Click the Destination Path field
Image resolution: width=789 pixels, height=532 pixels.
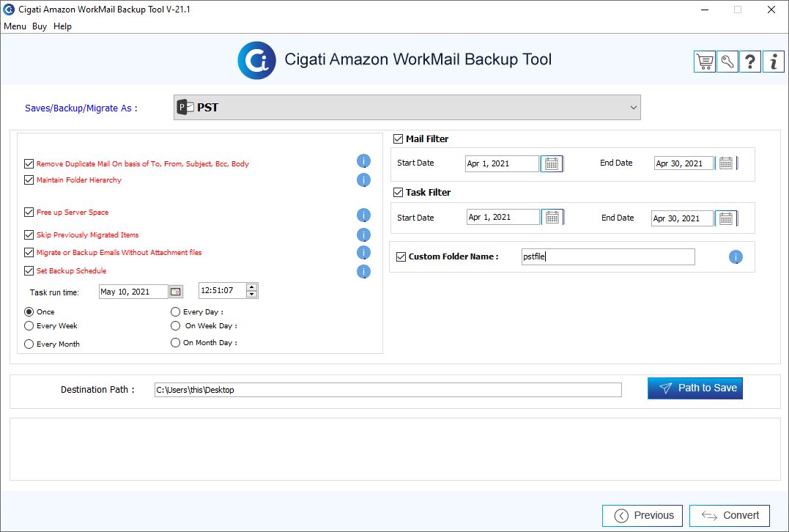tap(388, 390)
